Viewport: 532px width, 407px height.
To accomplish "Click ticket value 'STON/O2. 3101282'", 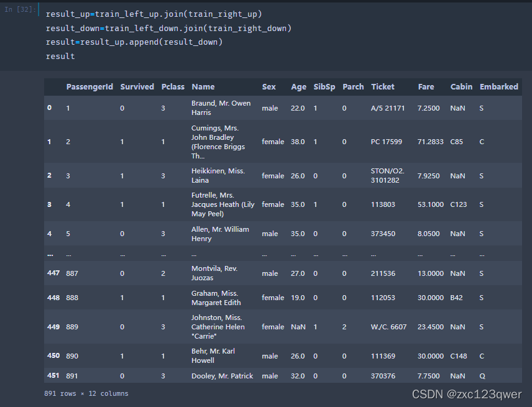I will coord(387,176).
